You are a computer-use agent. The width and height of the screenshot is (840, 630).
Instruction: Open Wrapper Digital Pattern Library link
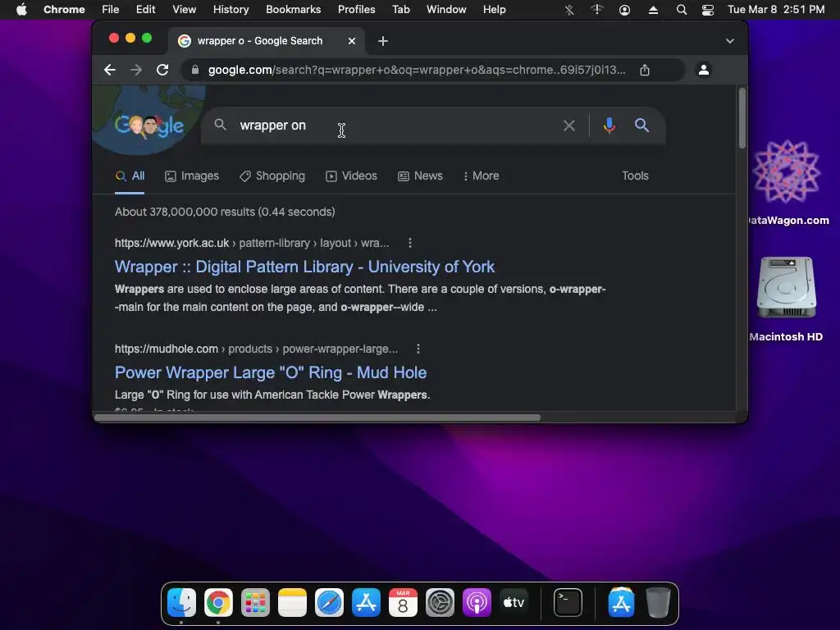(304, 267)
